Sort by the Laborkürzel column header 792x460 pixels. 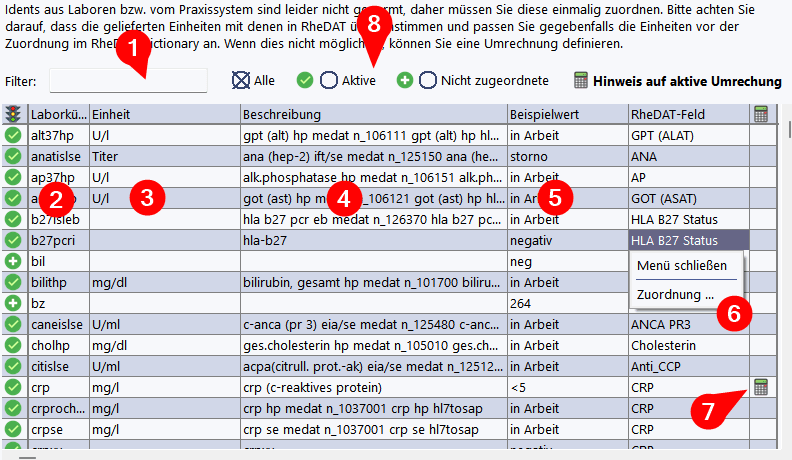click(58, 115)
